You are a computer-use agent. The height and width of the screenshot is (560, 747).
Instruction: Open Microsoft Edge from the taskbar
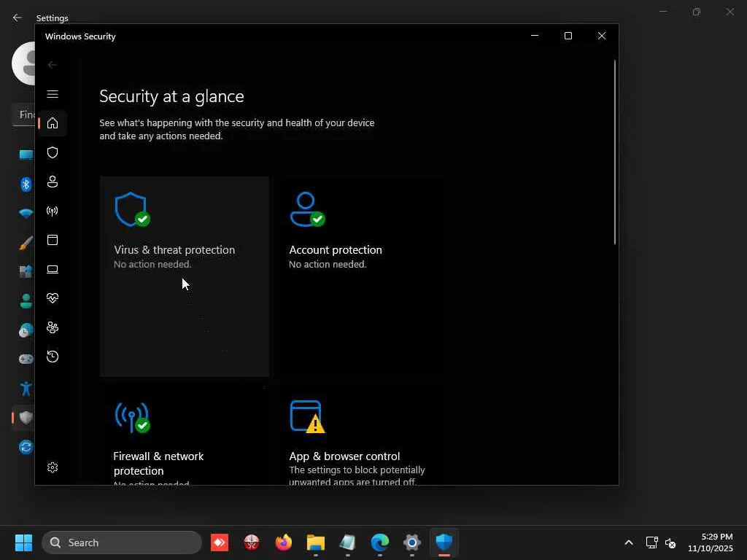click(379, 542)
